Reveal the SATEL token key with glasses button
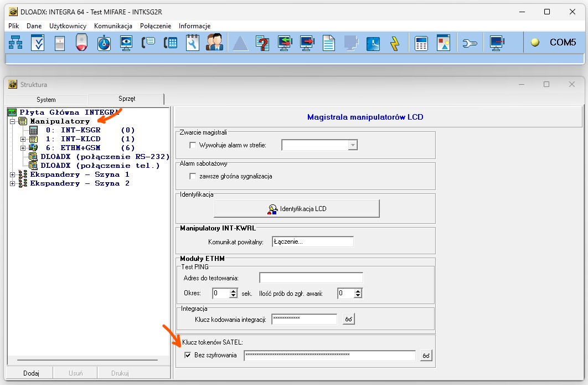This screenshot has width=588, height=385. click(425, 356)
